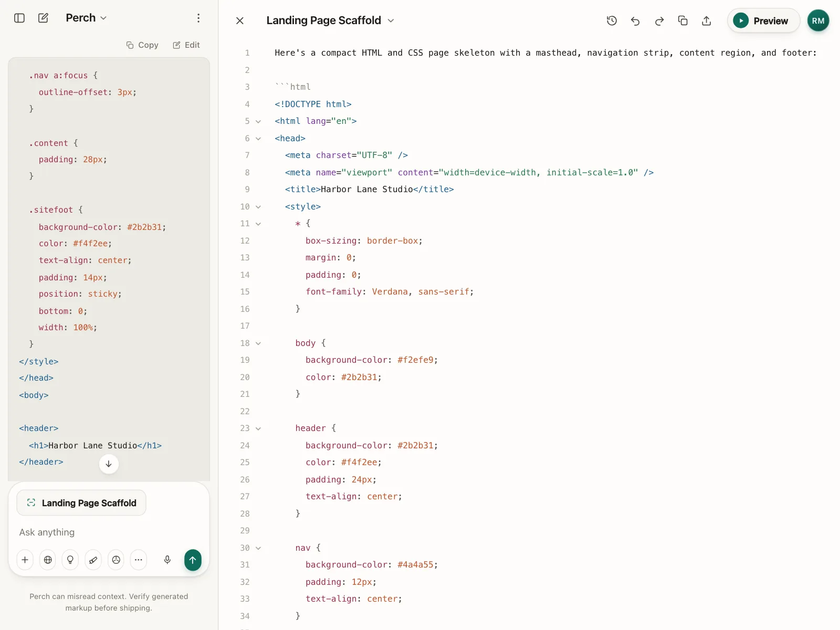Image resolution: width=840 pixels, height=630 pixels.
Task: Copy the code block
Action: [x=142, y=45]
